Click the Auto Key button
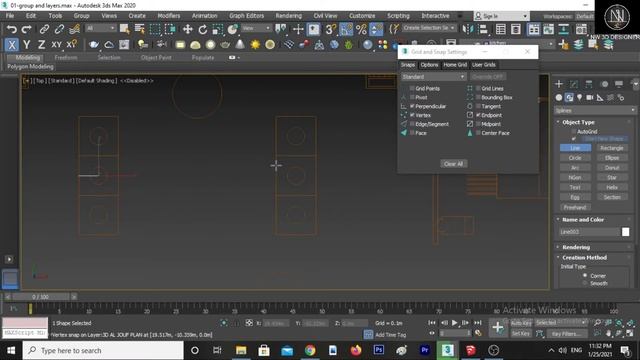 coord(521,323)
